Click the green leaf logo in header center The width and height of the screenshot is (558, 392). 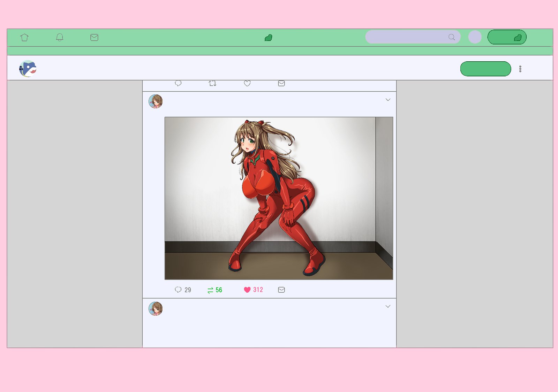point(268,38)
